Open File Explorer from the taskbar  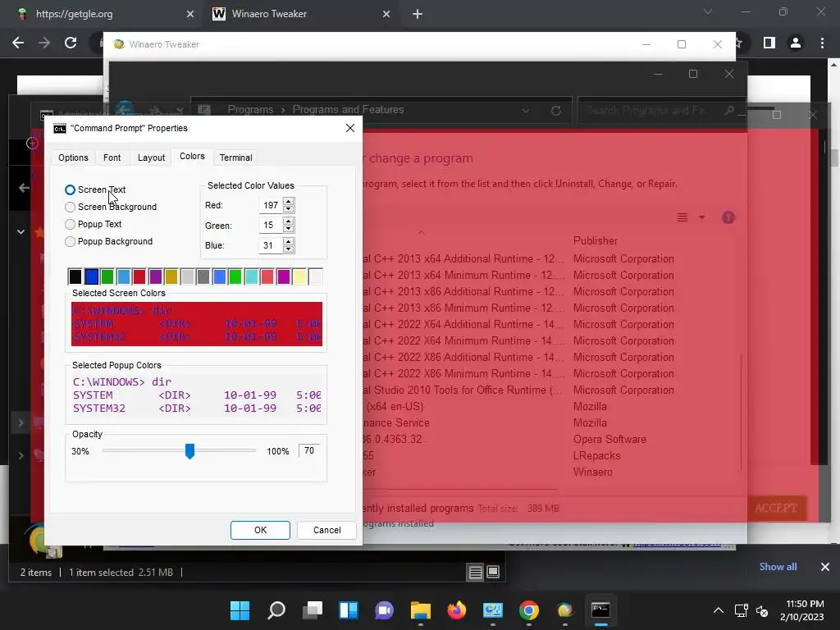point(421,610)
